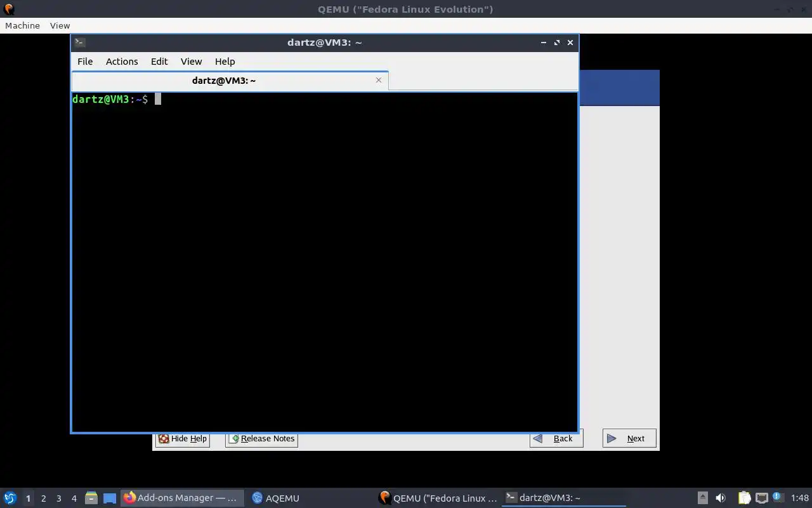
Task: Maximize the terminal window
Action: click(x=557, y=43)
